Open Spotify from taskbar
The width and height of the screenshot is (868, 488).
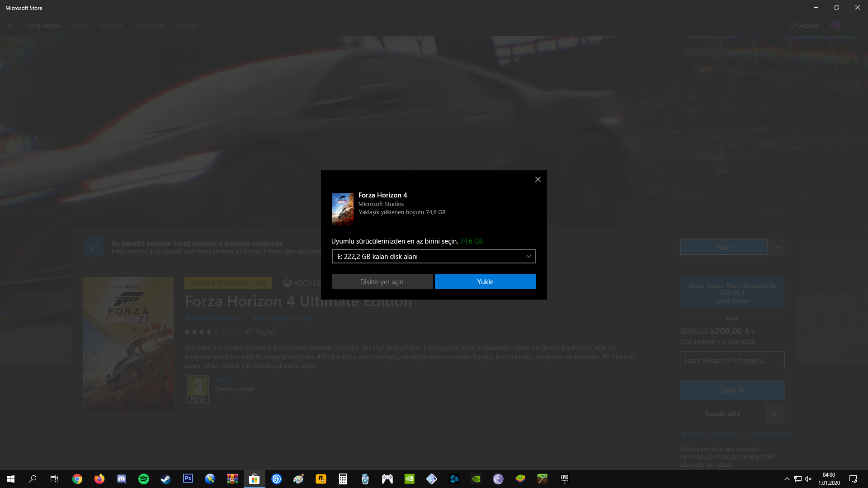click(x=143, y=479)
